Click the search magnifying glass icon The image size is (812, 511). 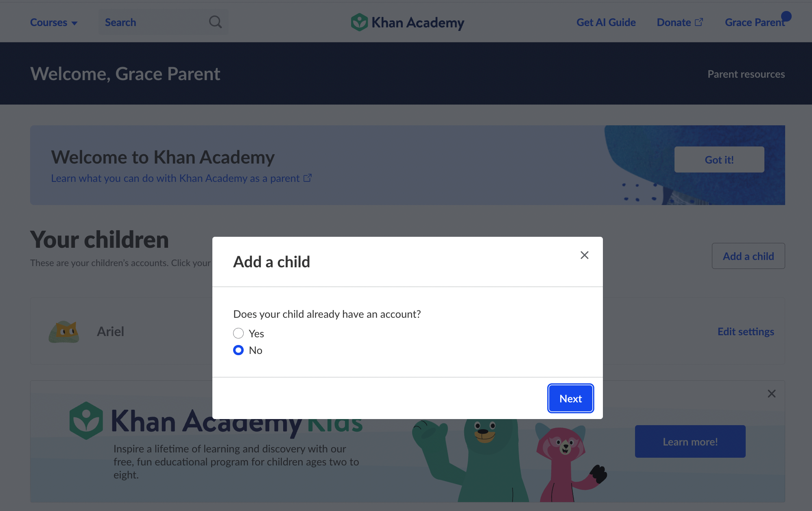click(215, 22)
